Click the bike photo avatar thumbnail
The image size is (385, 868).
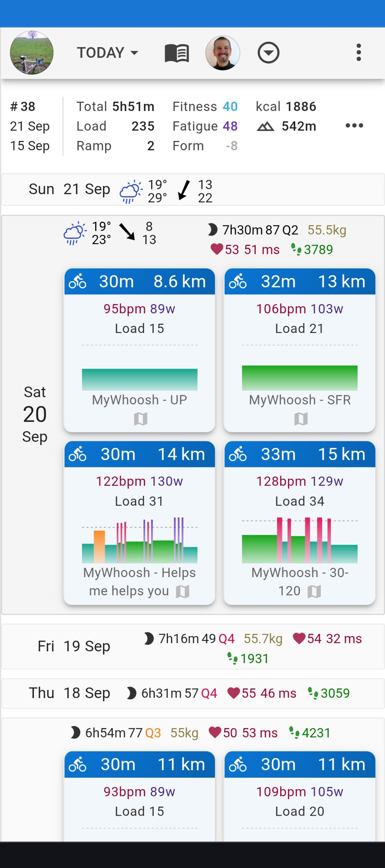coord(32,52)
